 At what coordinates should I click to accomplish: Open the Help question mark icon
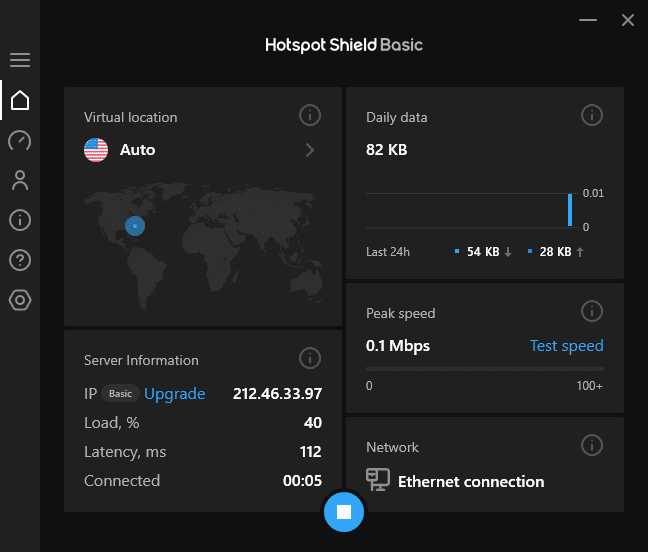[20, 260]
